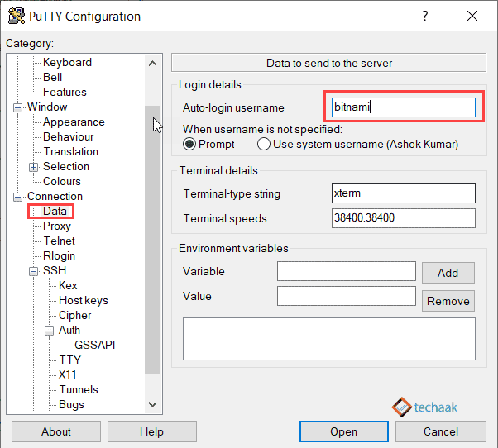Open the Keyboard category

click(x=67, y=62)
